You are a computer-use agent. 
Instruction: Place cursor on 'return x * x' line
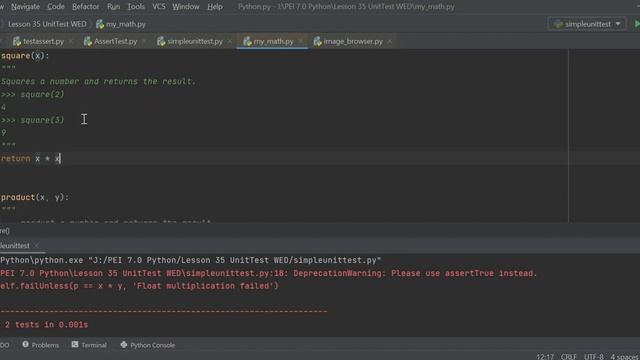(31, 158)
